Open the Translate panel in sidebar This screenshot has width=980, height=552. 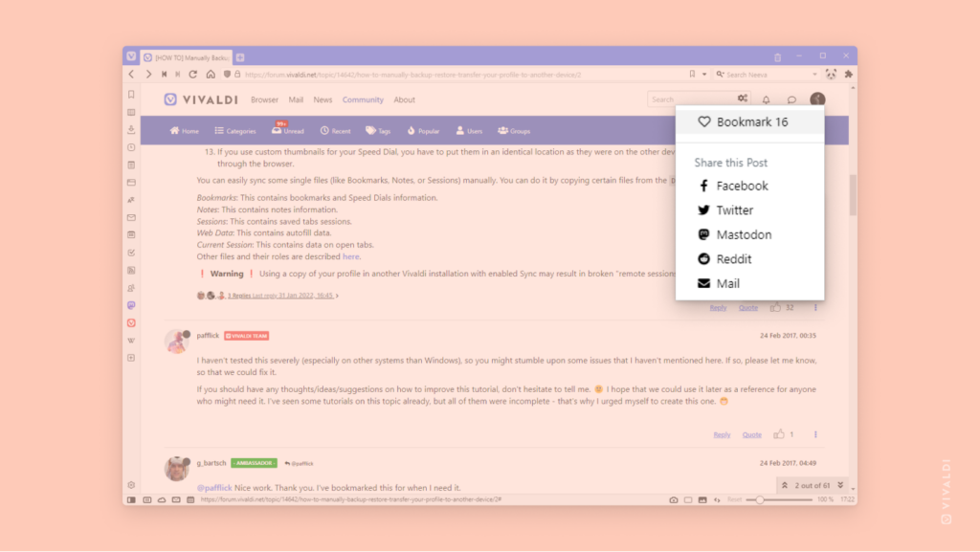(131, 200)
